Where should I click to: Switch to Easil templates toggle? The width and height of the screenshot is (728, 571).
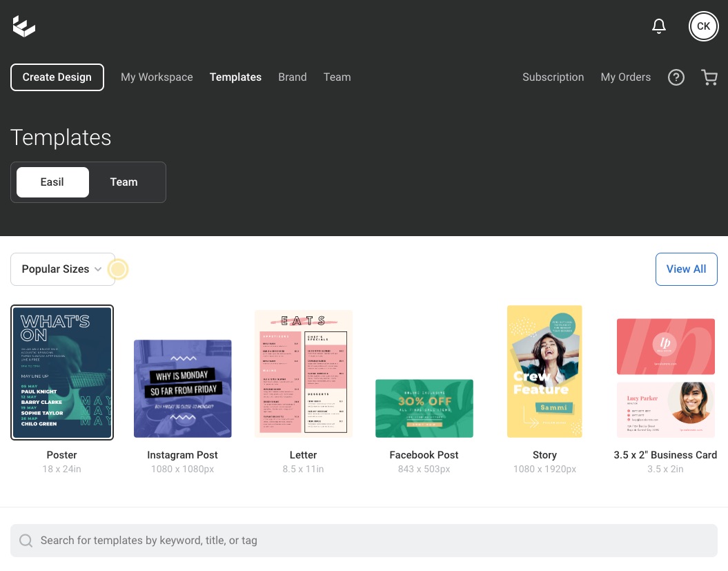52,182
